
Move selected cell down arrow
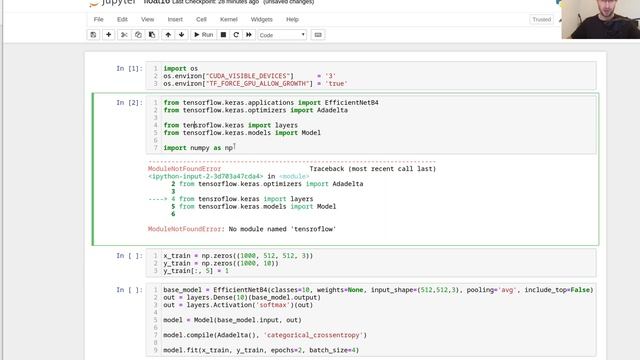(x=181, y=35)
